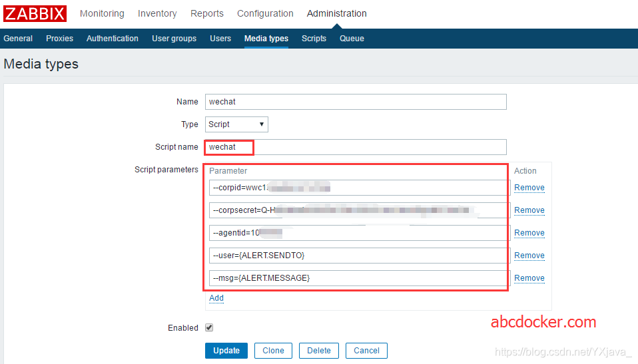Remove the --corpsecret parameter
The image size is (638, 364).
(529, 210)
